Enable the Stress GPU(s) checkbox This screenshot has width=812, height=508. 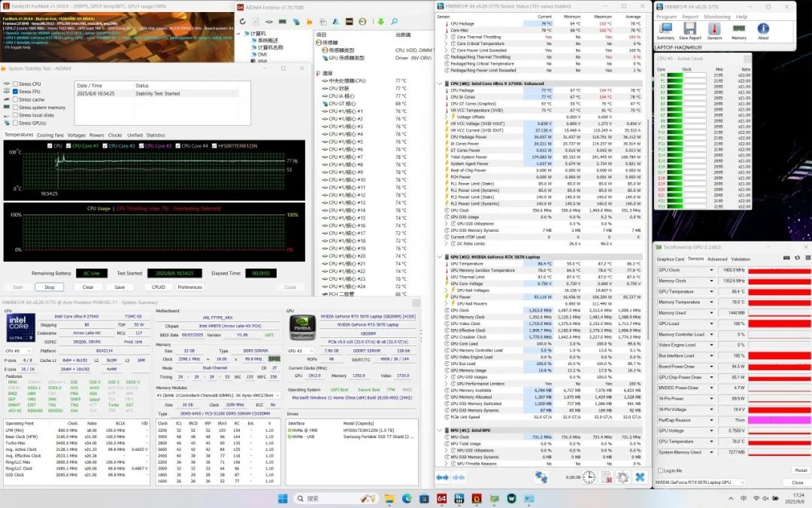[x=16, y=123]
